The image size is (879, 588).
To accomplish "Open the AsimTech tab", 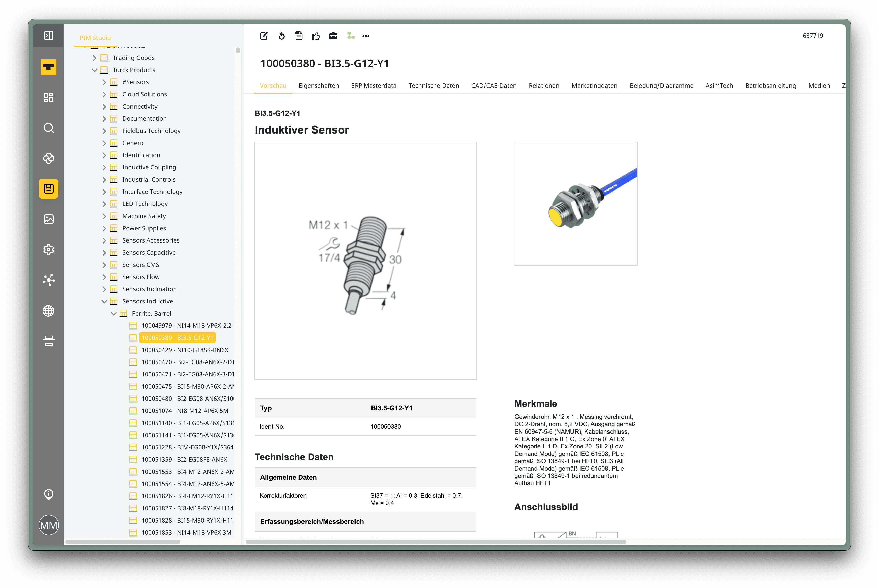I will (719, 85).
